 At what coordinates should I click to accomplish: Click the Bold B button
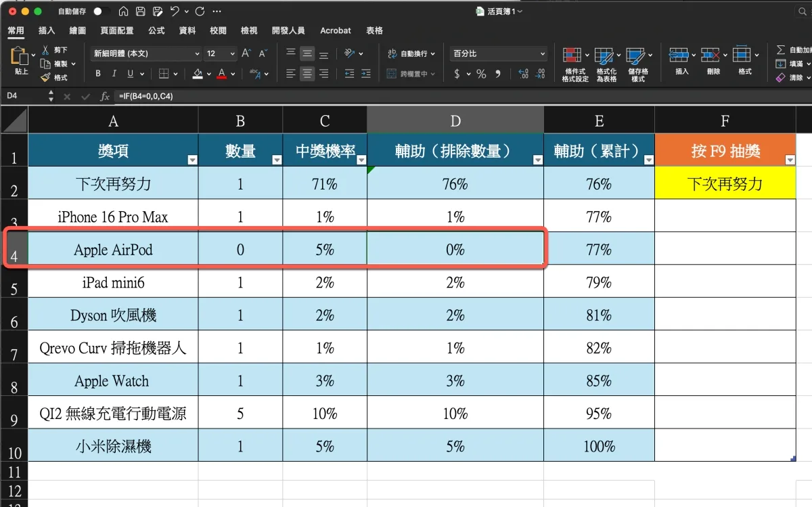[x=98, y=74]
